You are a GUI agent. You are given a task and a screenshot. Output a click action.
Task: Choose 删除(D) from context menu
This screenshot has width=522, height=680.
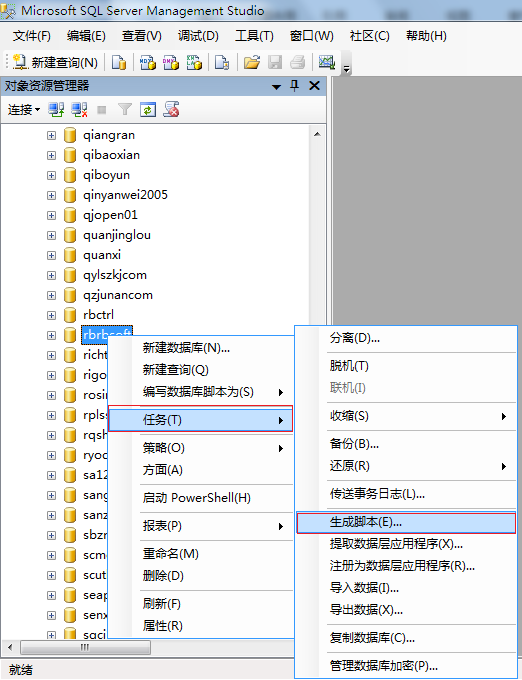coord(201,576)
